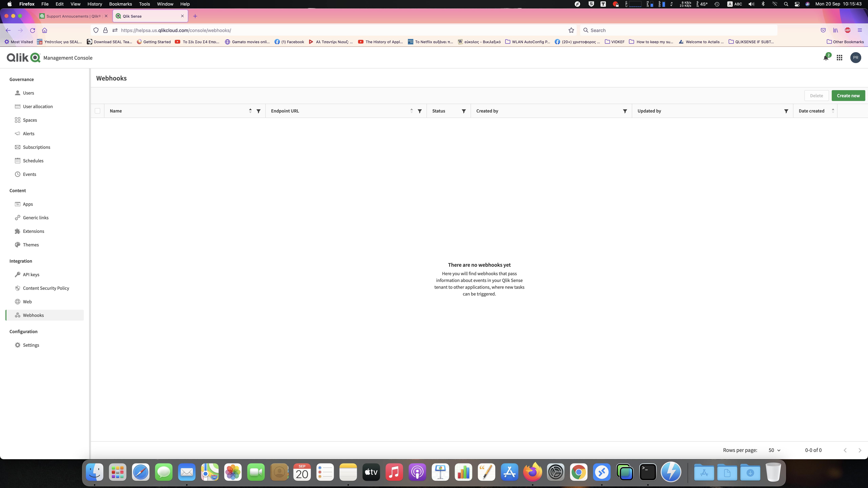Click the notifications bell icon
The width and height of the screenshot is (868, 488).
pos(826,58)
